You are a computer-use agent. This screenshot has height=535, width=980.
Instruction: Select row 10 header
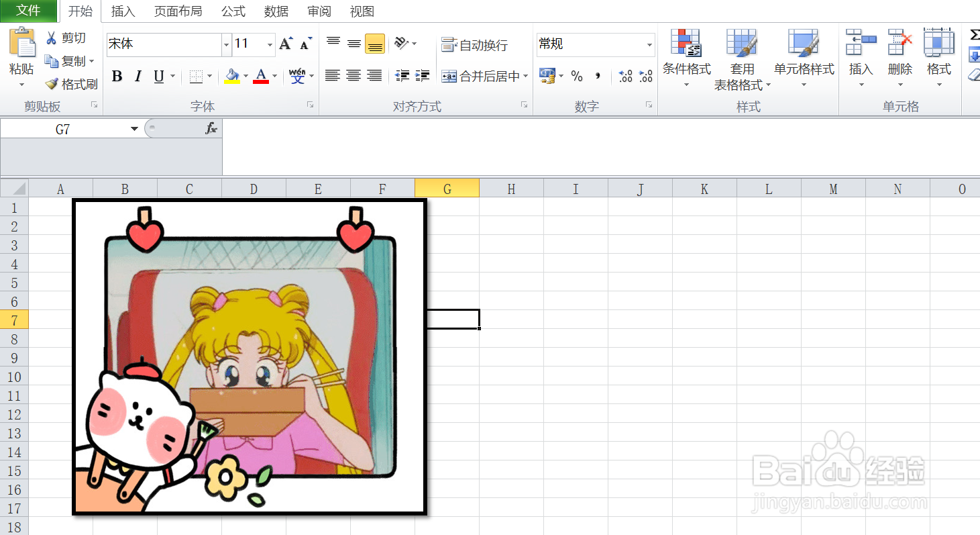click(x=14, y=377)
